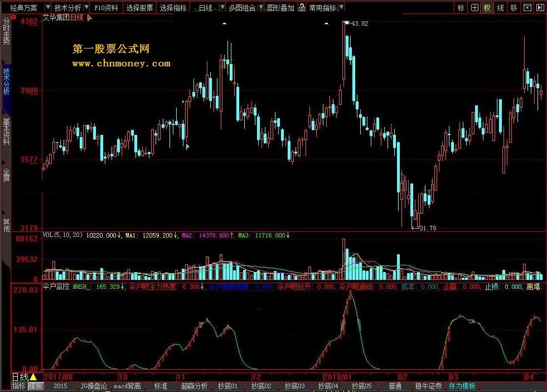Select the 抄底03 template tab
Screen dimensions: 547x392
295,386
